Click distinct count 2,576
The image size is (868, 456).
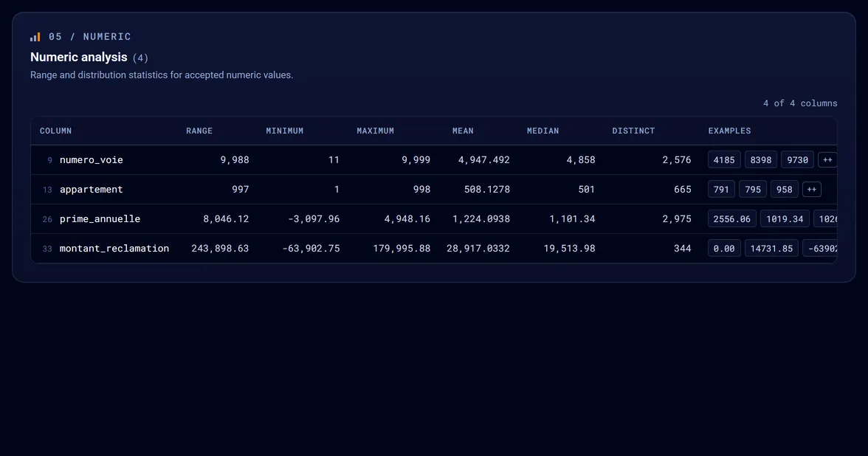pos(676,160)
